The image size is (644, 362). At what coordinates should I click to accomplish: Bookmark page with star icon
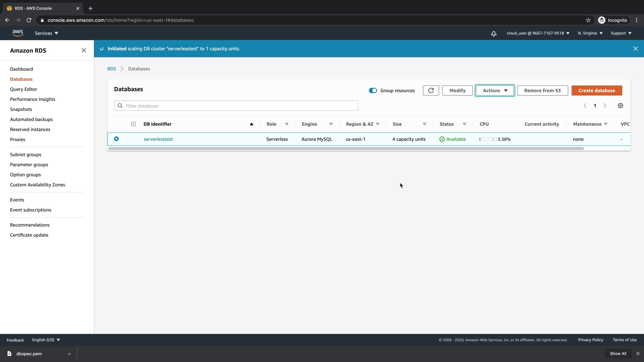[588, 20]
